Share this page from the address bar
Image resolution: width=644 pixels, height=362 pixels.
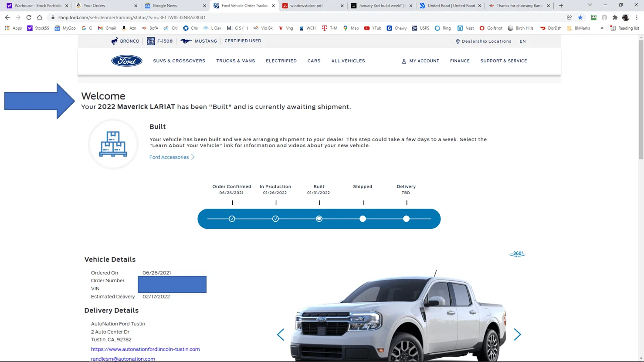click(x=569, y=17)
